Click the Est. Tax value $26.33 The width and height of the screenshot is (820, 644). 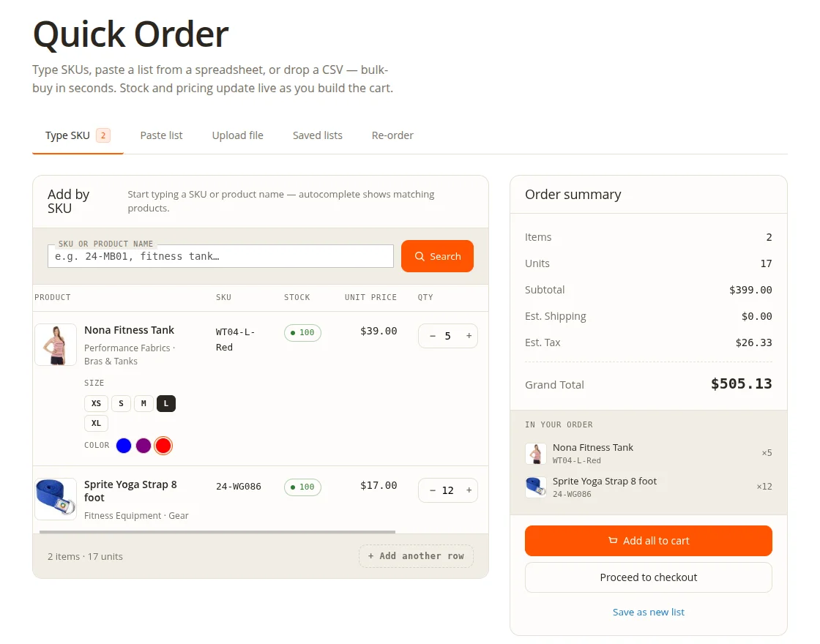pyautogui.click(x=753, y=343)
